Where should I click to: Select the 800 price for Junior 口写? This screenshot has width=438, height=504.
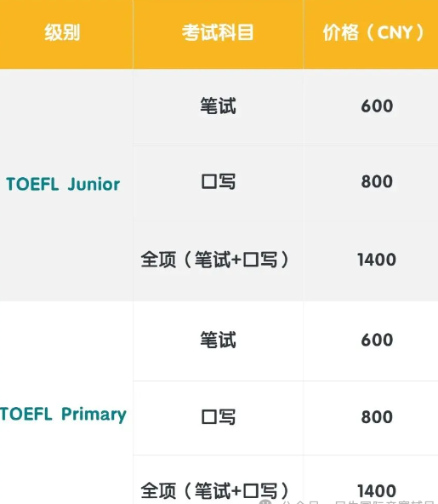point(377,181)
